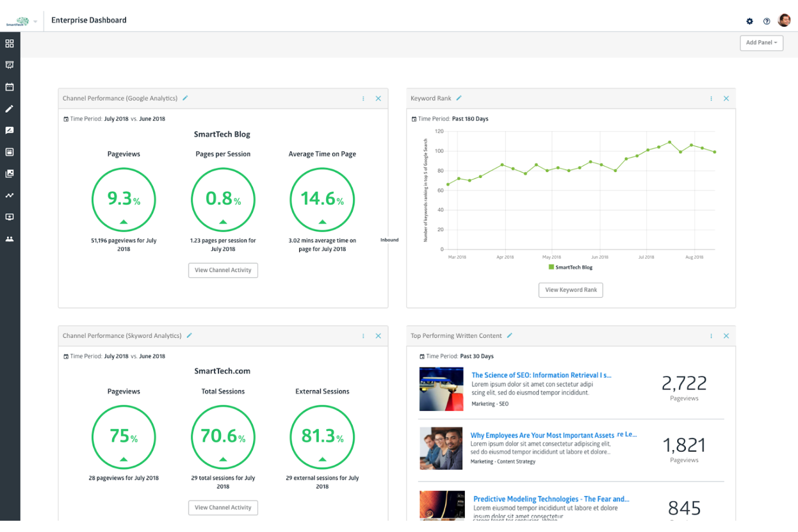The image size is (798, 532).
Task: Close the Channel Performance (Google Analytics) panel
Action: (379, 99)
